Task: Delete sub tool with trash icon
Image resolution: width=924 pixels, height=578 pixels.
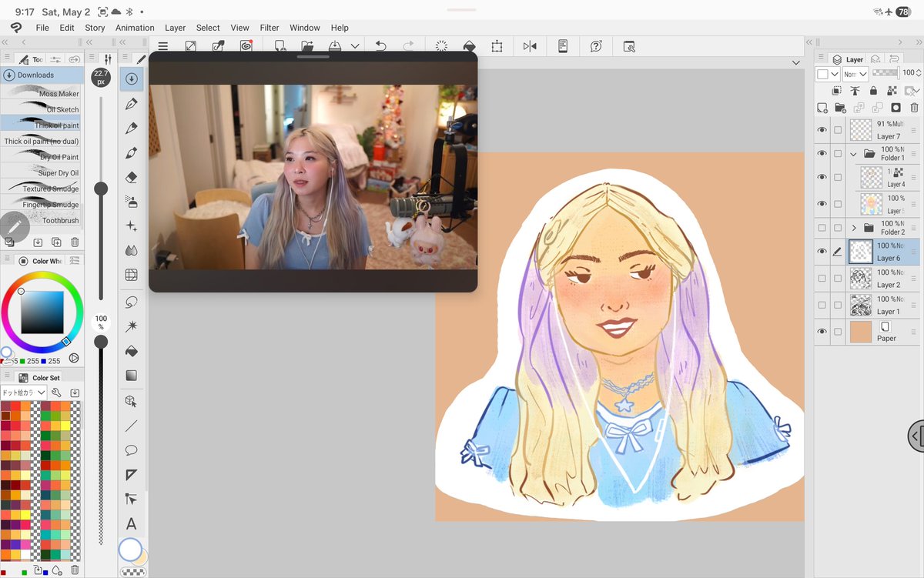Action: click(x=75, y=242)
